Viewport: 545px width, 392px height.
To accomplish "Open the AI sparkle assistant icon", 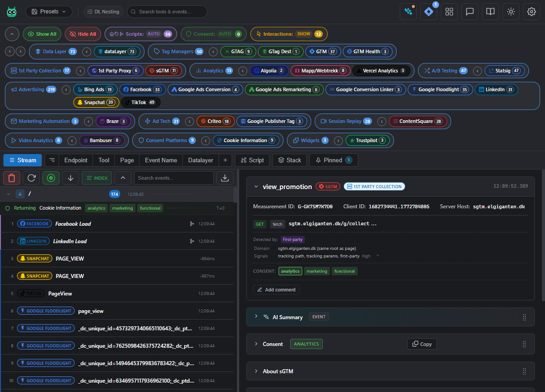I will pyautogui.click(x=408, y=12).
